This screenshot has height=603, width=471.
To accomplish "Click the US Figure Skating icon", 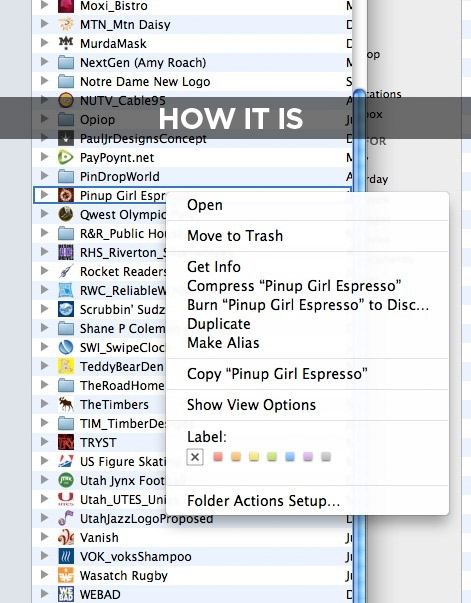I will coord(66,461).
